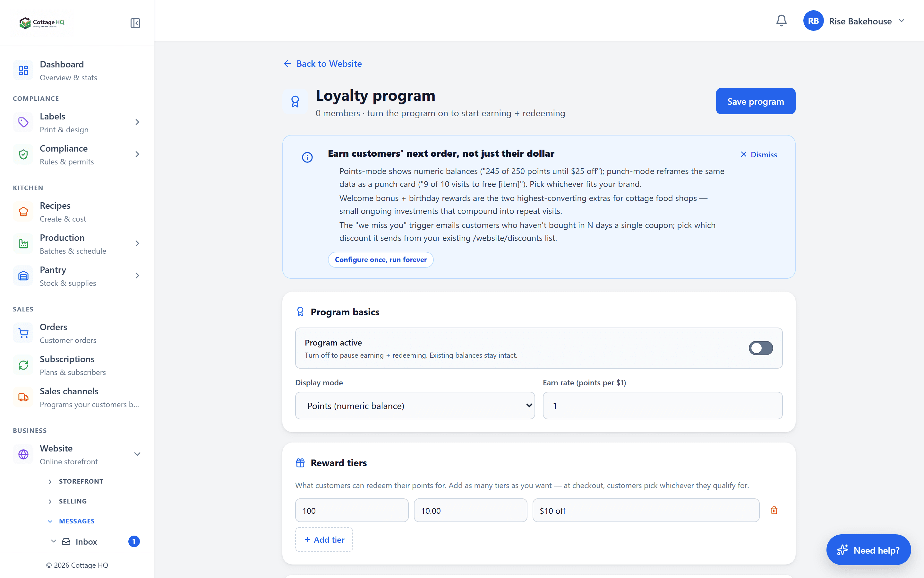Viewport: 924px width, 578px height.
Task: Click the Compliance shield icon
Action: tap(23, 154)
